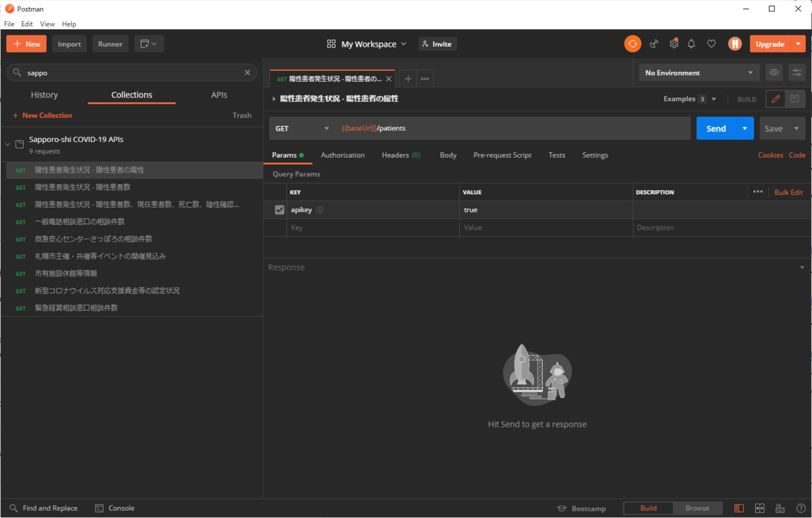Open the Pre-request Script tab
The height and width of the screenshot is (518, 812).
click(x=502, y=155)
